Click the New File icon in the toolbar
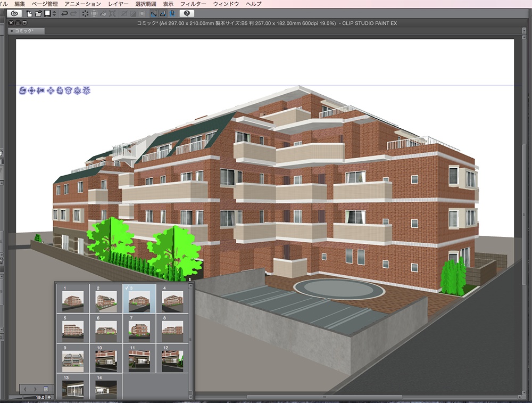 coord(29,13)
